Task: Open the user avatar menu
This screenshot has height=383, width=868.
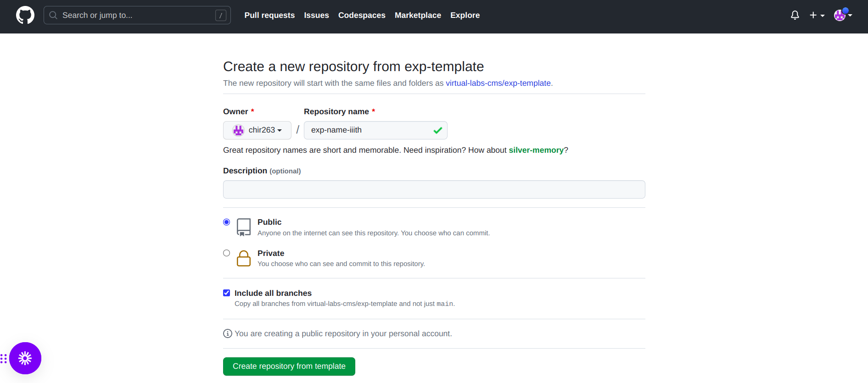Action: point(843,15)
